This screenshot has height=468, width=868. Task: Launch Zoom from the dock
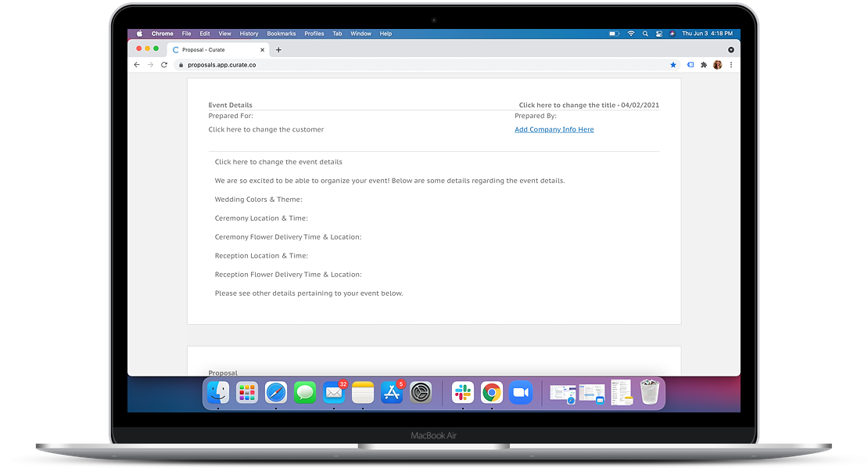[x=520, y=392]
